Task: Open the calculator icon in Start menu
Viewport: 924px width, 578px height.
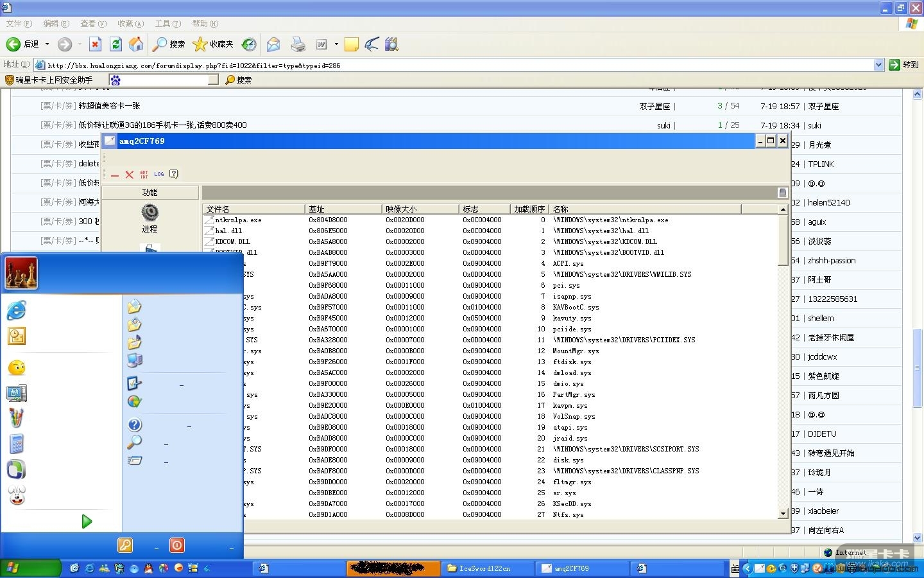Action: 17,444
